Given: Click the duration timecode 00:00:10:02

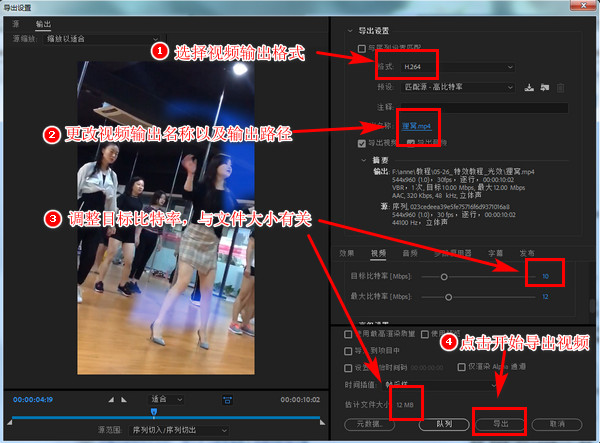Looking at the screenshot, I should [300, 400].
